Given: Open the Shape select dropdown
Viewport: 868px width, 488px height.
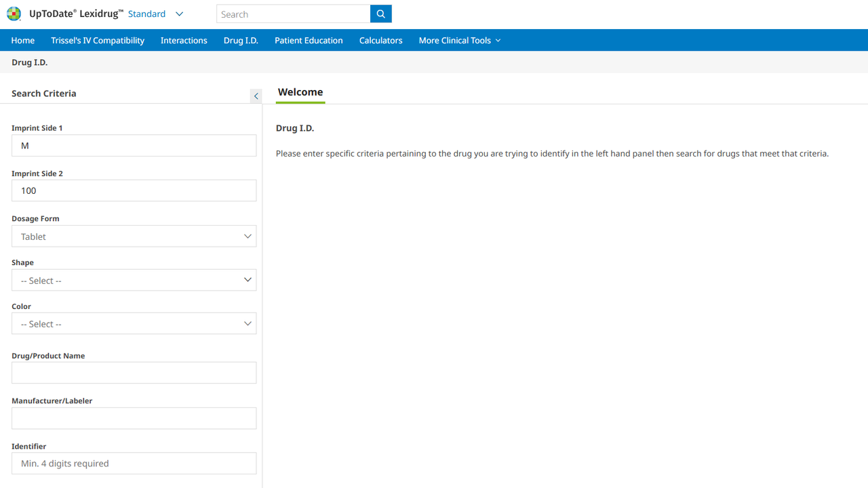Looking at the screenshot, I should point(134,281).
